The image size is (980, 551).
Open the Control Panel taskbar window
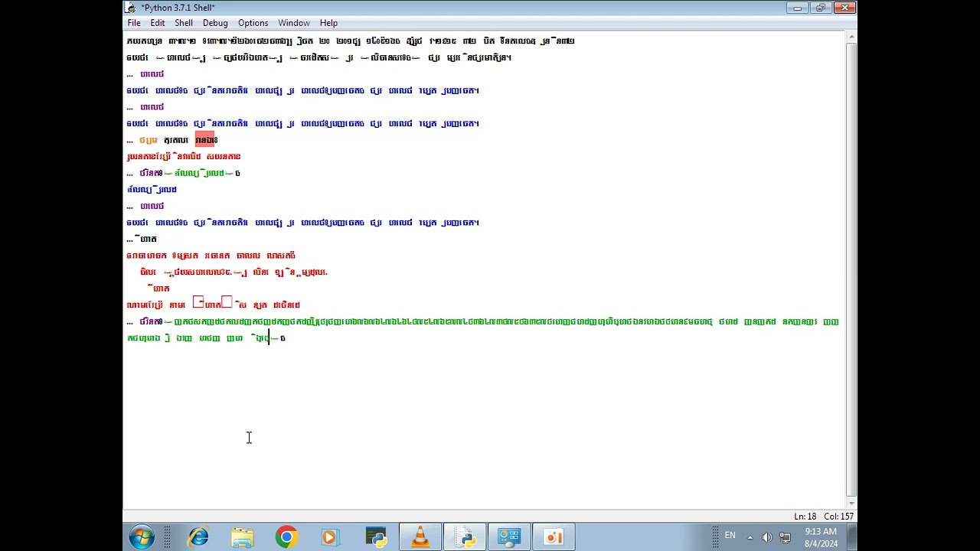(x=509, y=537)
